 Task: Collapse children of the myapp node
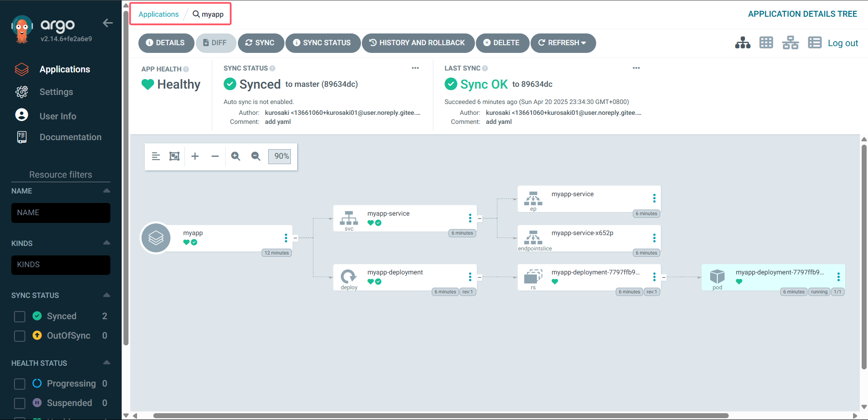pos(295,238)
